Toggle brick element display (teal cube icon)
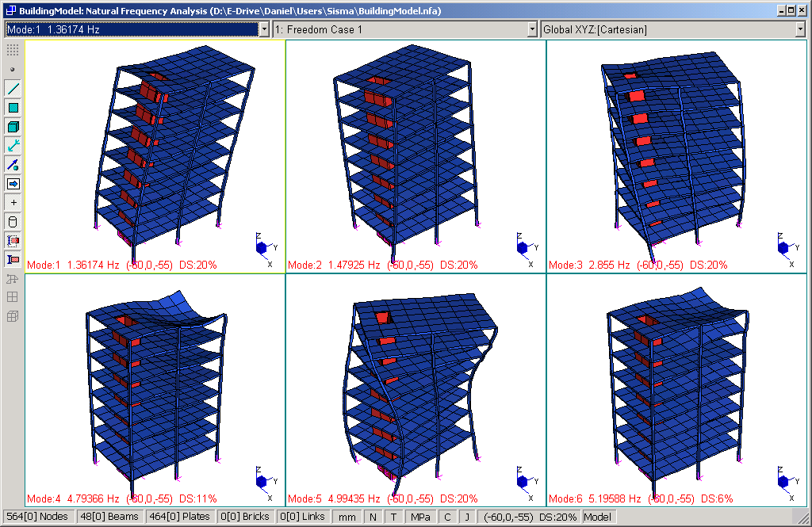812x527 pixels. (x=13, y=127)
